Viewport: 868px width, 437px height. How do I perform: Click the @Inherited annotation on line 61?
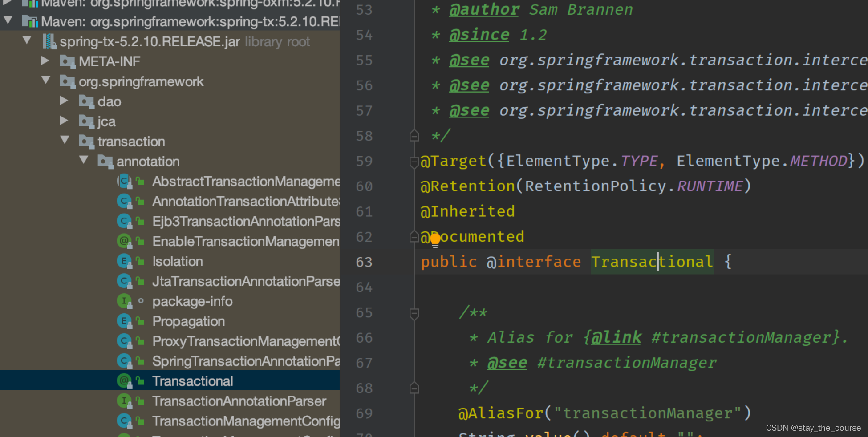pyautogui.click(x=467, y=211)
